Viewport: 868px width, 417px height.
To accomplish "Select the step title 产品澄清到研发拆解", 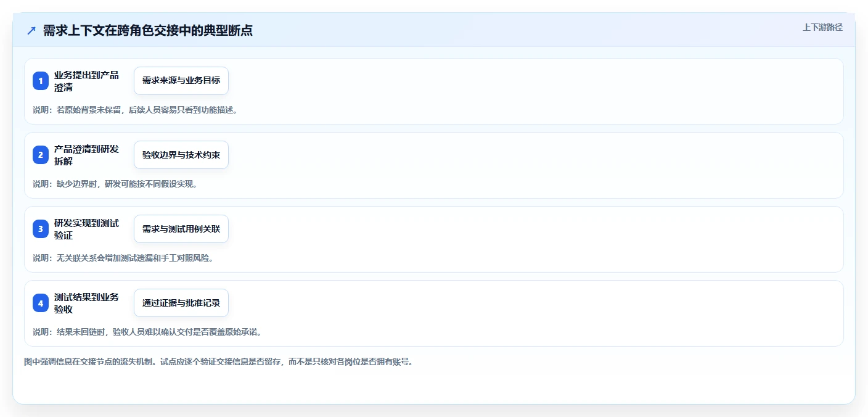I will pyautogui.click(x=86, y=155).
